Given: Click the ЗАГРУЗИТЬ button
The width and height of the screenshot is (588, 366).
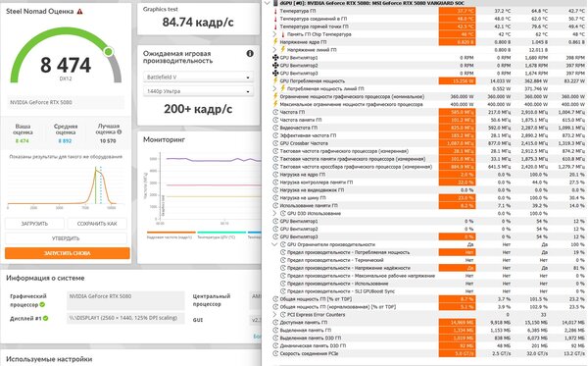Looking at the screenshot, I should point(34,224).
